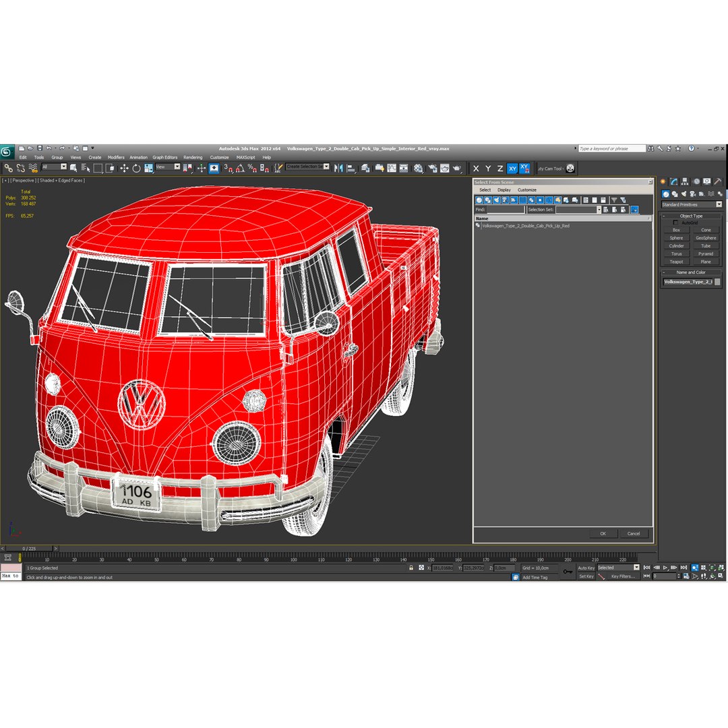728x728 pixels.
Task: Open the Material Editor icon
Action: pyautogui.click(x=419, y=169)
